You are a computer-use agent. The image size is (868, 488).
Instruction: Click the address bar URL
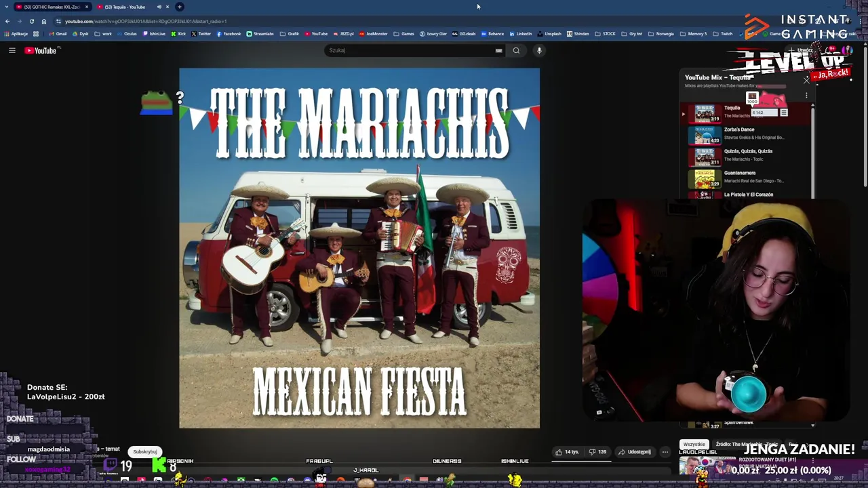coord(146,21)
